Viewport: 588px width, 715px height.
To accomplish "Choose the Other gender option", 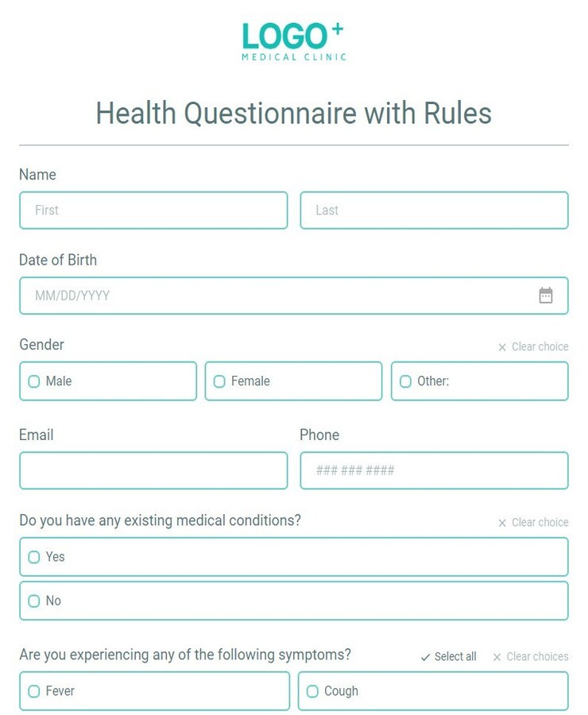I will [x=405, y=381].
